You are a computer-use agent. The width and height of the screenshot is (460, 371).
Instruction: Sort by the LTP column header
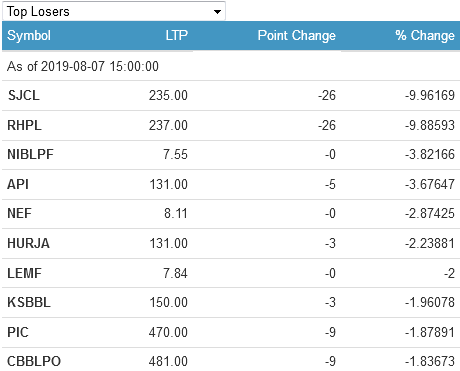coord(177,35)
